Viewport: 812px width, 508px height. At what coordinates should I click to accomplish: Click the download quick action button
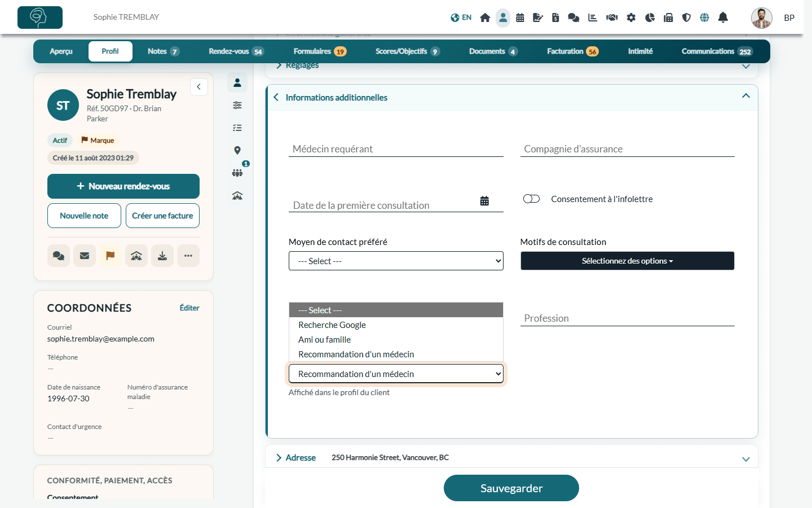coord(162,256)
